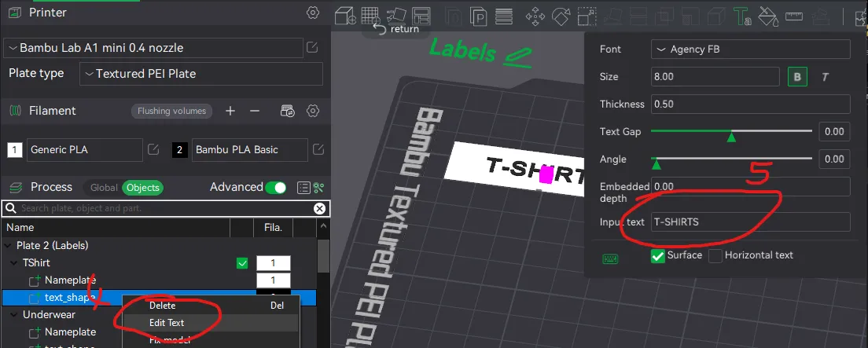
Task: Choose Edit Text from the context menu
Action: point(167,323)
